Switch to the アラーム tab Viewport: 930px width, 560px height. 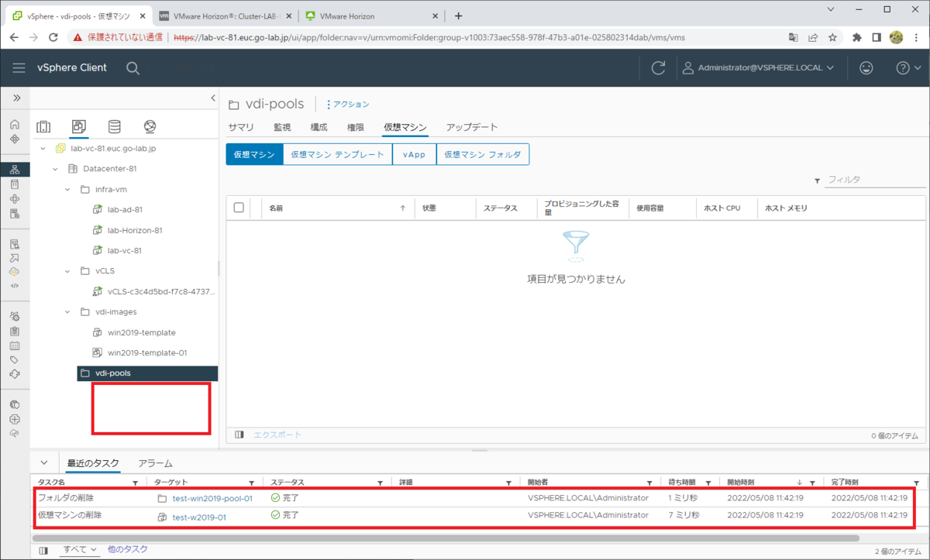[x=155, y=463]
